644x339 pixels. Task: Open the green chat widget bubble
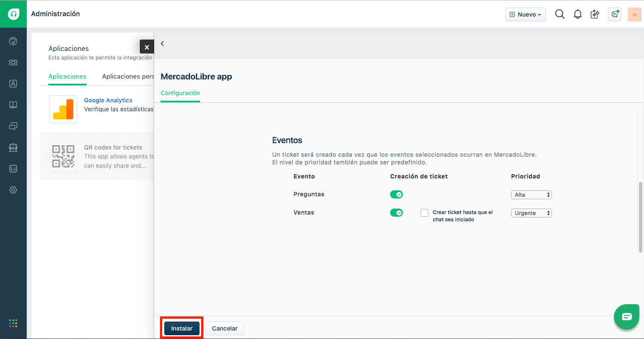[627, 316]
